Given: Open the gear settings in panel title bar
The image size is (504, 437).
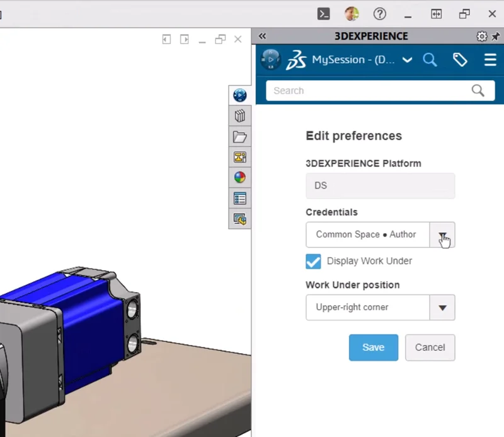Looking at the screenshot, I should 482,37.
